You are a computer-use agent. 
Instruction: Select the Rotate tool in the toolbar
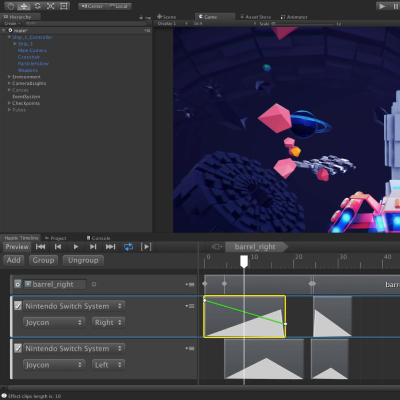pyautogui.click(x=37, y=6)
